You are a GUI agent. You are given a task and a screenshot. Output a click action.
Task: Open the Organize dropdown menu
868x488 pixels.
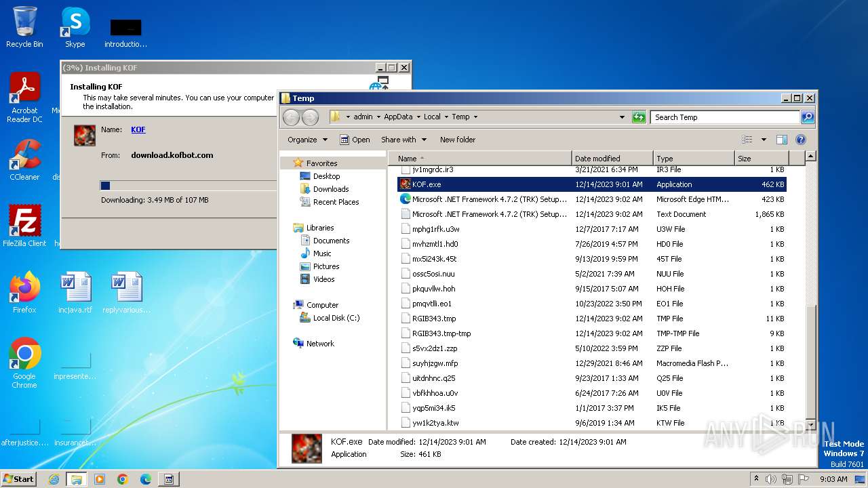tap(307, 140)
